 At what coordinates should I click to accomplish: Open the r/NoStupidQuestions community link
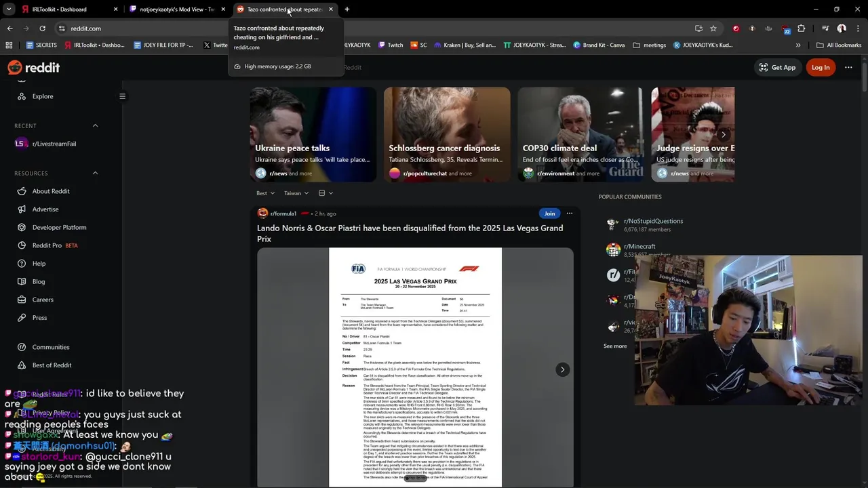pos(653,221)
